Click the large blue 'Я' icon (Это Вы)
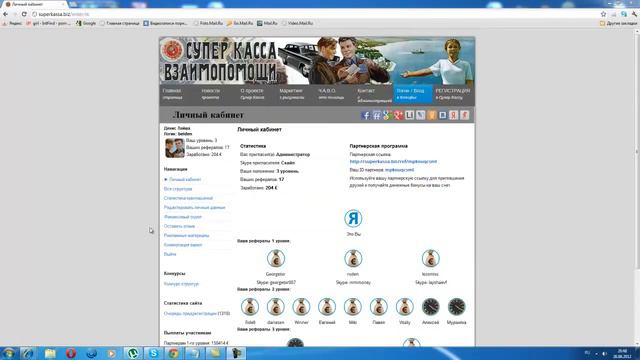640x360 pixels. [x=353, y=218]
